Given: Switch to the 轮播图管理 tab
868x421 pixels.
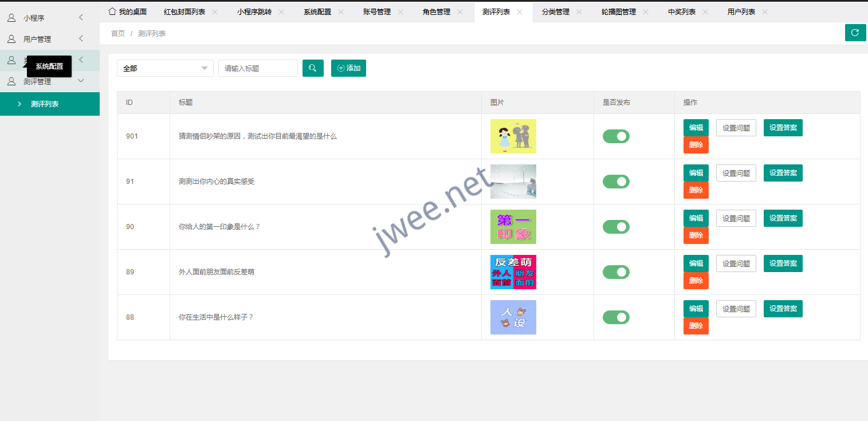Looking at the screenshot, I should (619, 11).
